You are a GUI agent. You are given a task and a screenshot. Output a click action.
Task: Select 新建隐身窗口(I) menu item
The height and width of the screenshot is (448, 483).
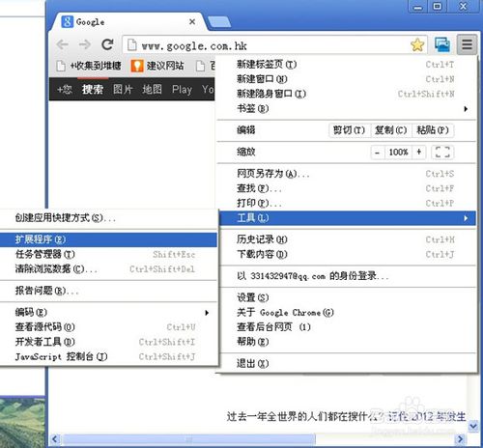(346, 94)
